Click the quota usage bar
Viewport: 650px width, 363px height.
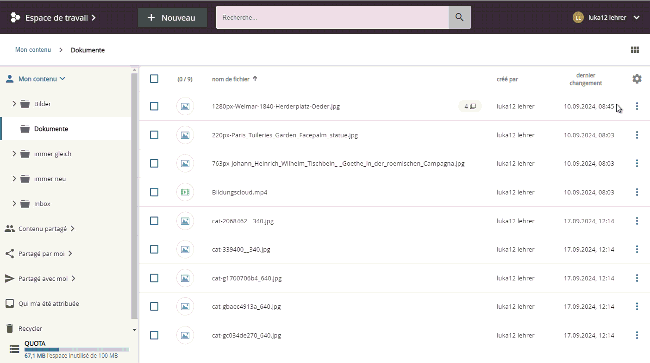pyautogui.click(x=77, y=350)
